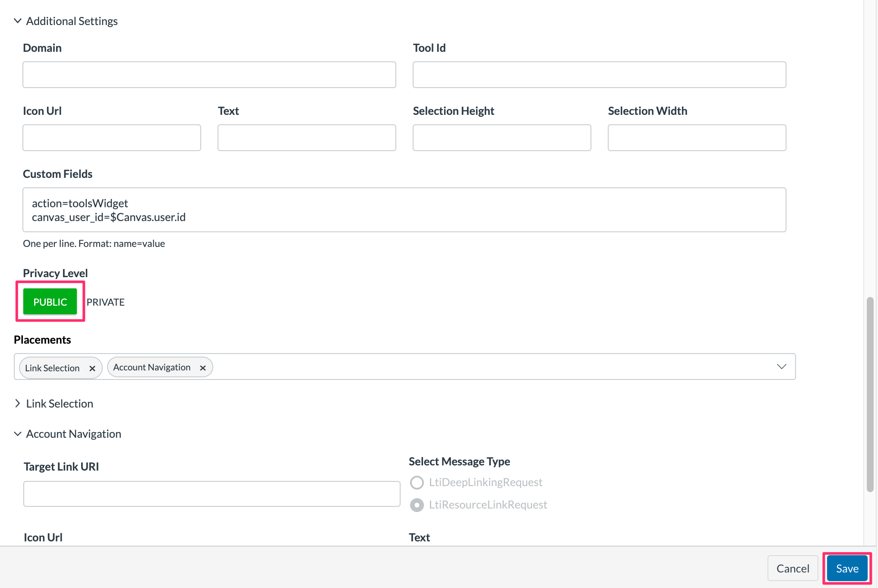The height and width of the screenshot is (588, 878).
Task: Click the Selection Height field
Action: tap(502, 137)
